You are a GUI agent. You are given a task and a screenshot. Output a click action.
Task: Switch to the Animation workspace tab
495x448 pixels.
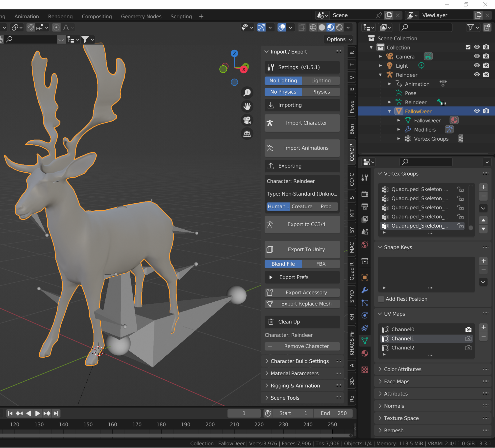(26, 16)
